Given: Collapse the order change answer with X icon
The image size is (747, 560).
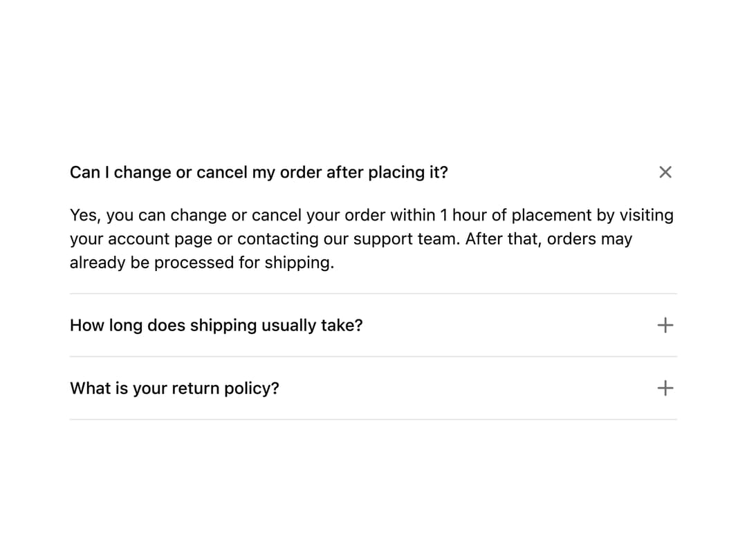Looking at the screenshot, I should coord(665,172).
